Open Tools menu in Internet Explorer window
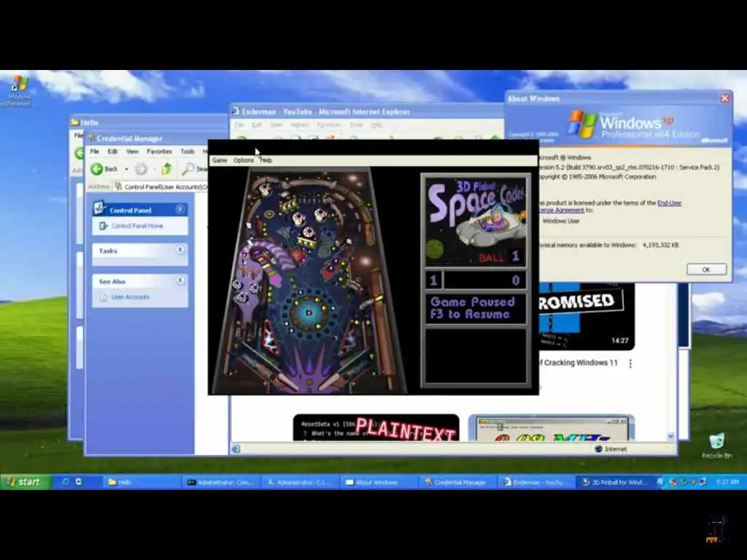747x560 pixels. (x=356, y=125)
